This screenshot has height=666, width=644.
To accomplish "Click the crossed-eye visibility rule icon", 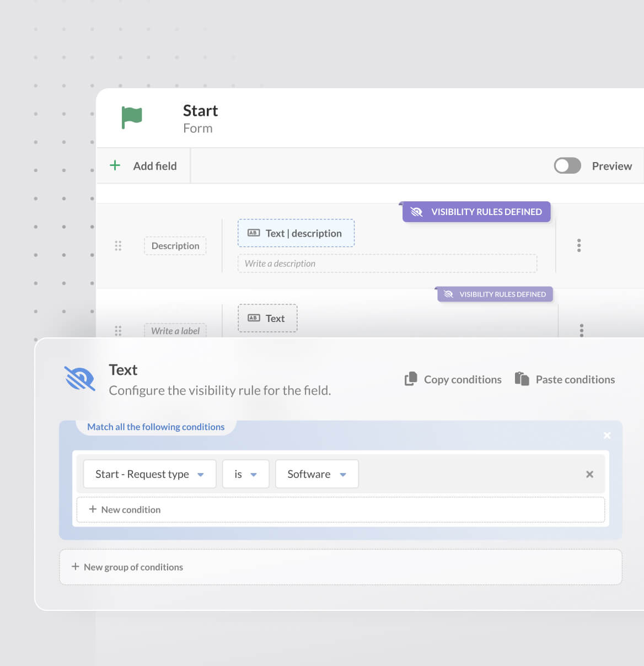I will pyautogui.click(x=79, y=378).
